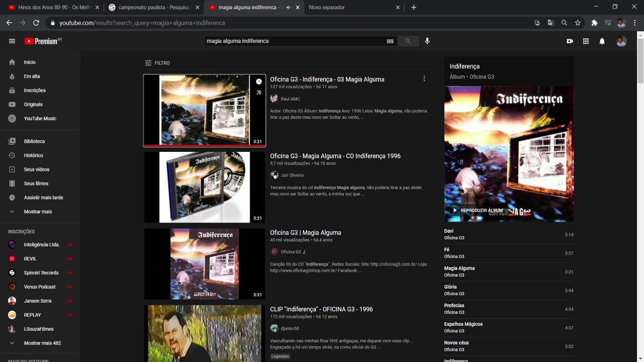Viewport: 644px width, 362px height.
Task: Open CLIP Indiferença - OFICINA G3 - 1996 video
Action: click(x=321, y=309)
